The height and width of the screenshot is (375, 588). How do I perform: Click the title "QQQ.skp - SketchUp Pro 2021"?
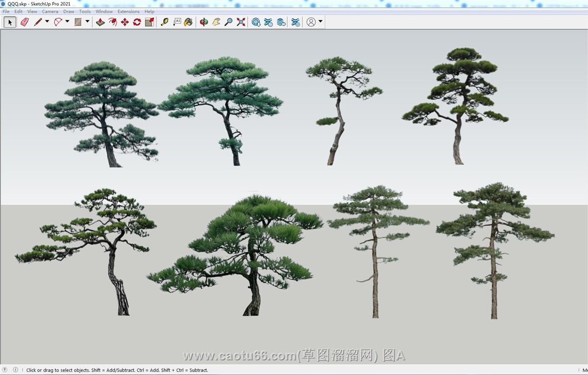click(39, 4)
